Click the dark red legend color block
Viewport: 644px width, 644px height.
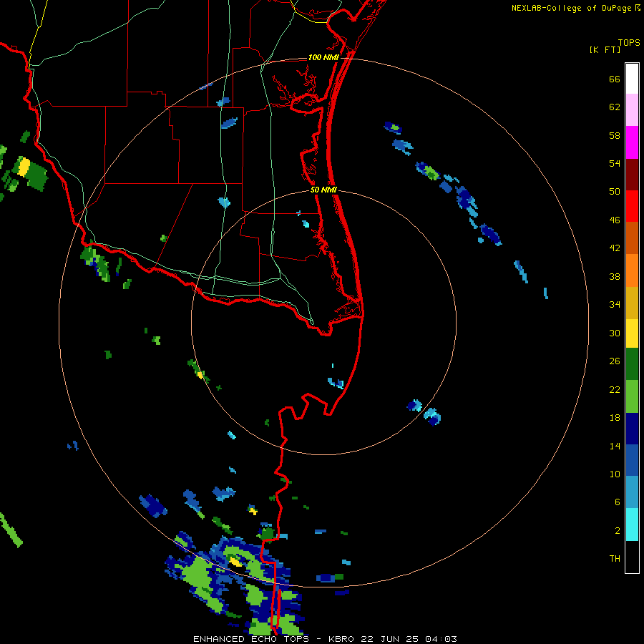coord(632,175)
